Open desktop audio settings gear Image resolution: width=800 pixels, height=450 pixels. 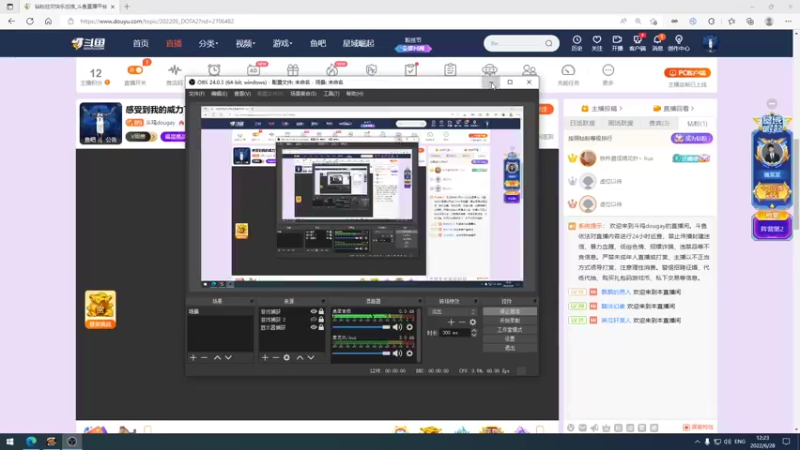click(x=410, y=327)
